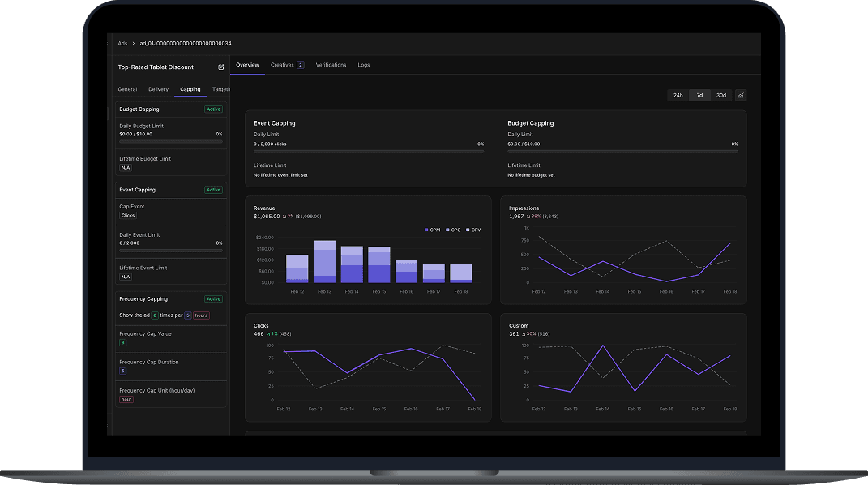This screenshot has height=485, width=868.
Task: Select the 30d time range
Action: click(x=721, y=95)
